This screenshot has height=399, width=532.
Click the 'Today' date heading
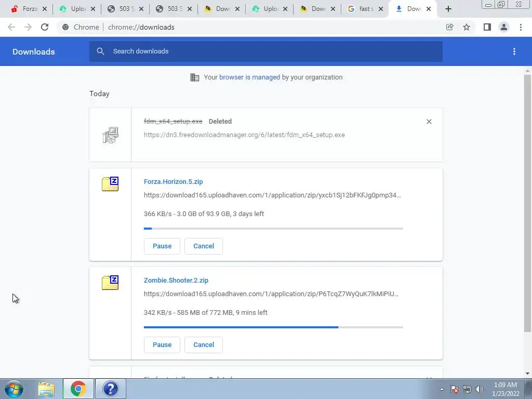pos(99,94)
